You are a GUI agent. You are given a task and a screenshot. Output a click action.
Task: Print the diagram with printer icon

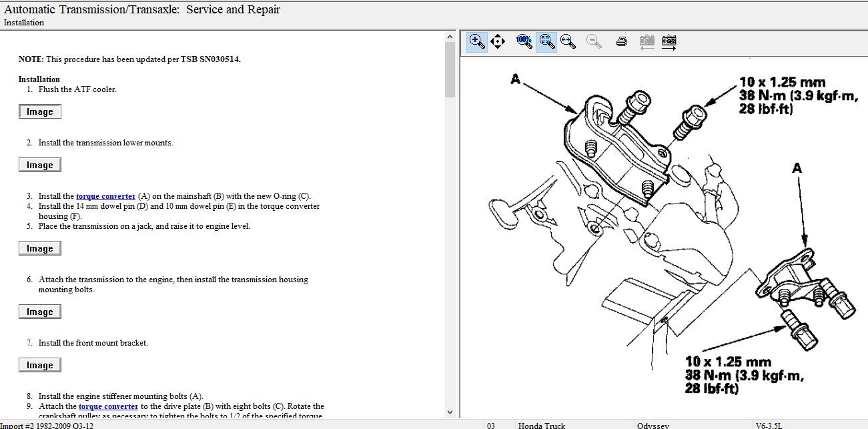coord(622,41)
